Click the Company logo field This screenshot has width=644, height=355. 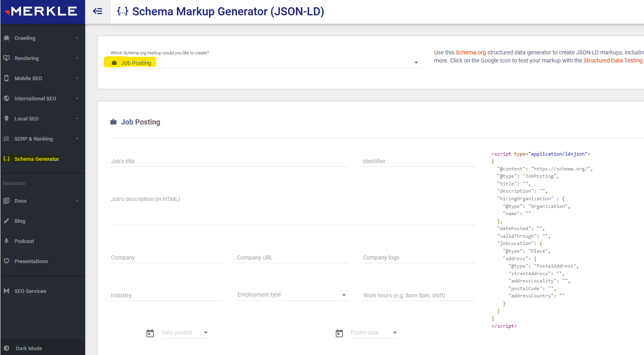[x=419, y=257]
